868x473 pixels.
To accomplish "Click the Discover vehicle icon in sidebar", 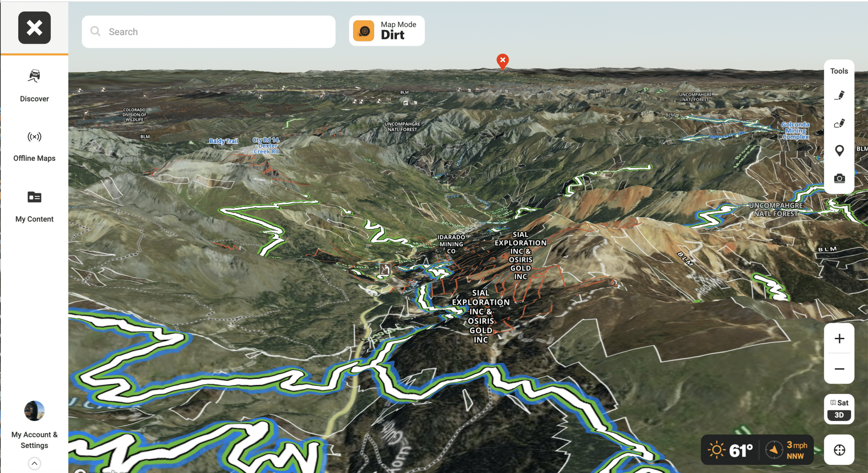I will coord(34,76).
